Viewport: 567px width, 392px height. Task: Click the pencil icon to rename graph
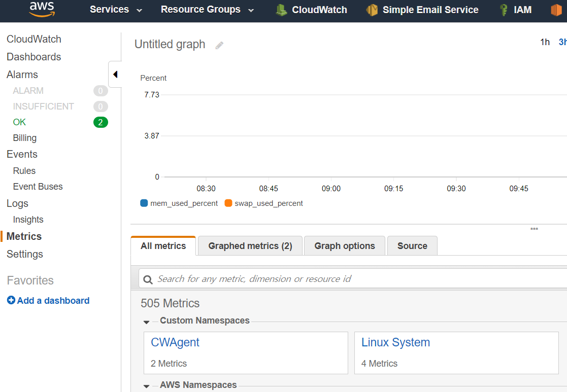(219, 45)
